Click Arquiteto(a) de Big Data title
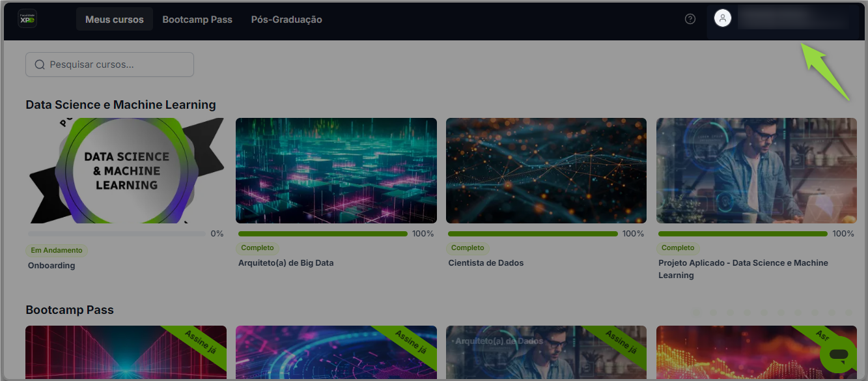Screen dimensions: 868x381 286,263
